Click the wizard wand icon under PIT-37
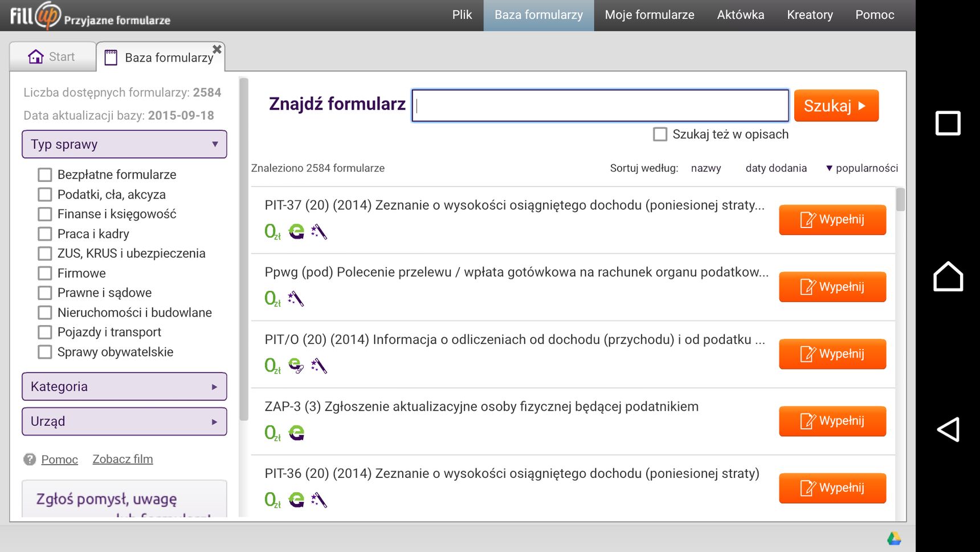This screenshot has height=552, width=980. (319, 231)
